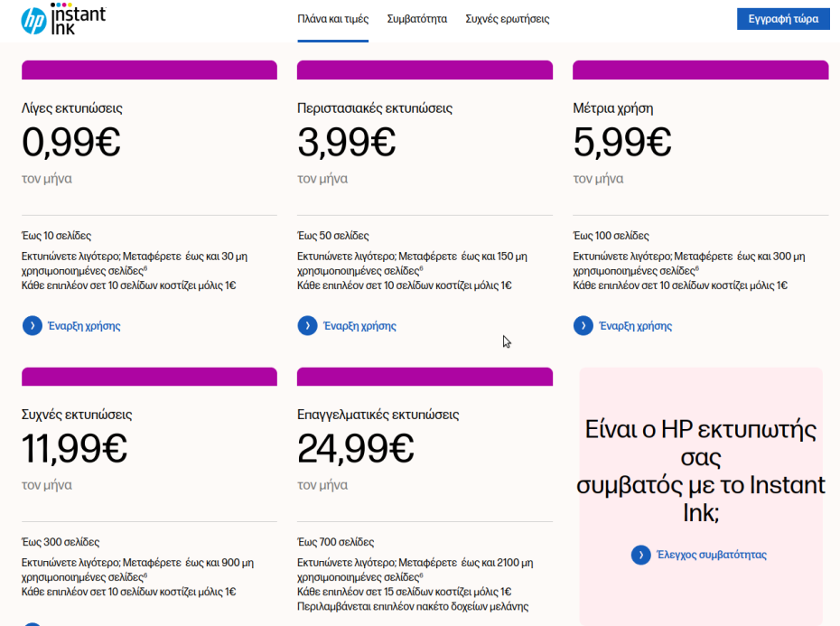Click arrow icon under the 3,99€ plan
This screenshot has height=626, width=840.
pos(307,325)
